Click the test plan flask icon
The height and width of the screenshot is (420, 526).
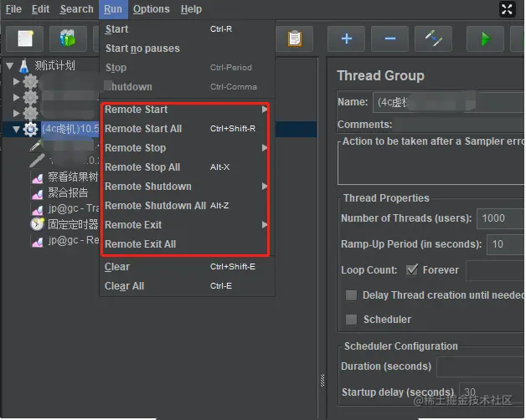(x=23, y=66)
